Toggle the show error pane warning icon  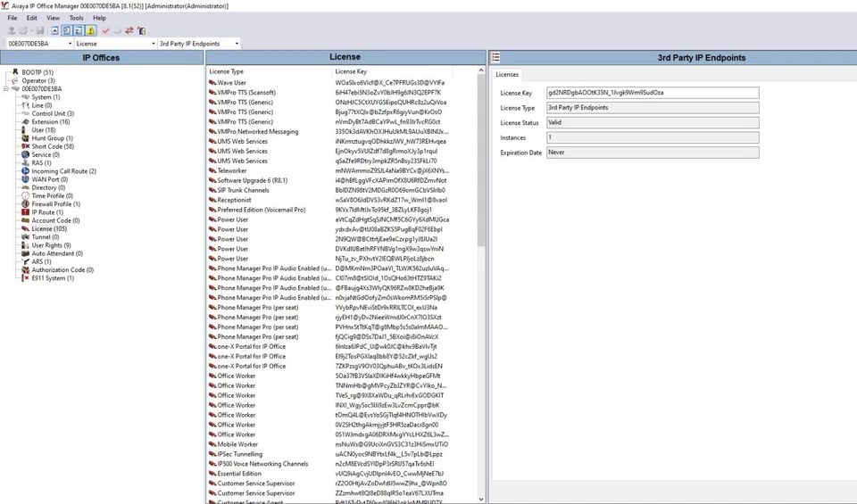tap(91, 30)
